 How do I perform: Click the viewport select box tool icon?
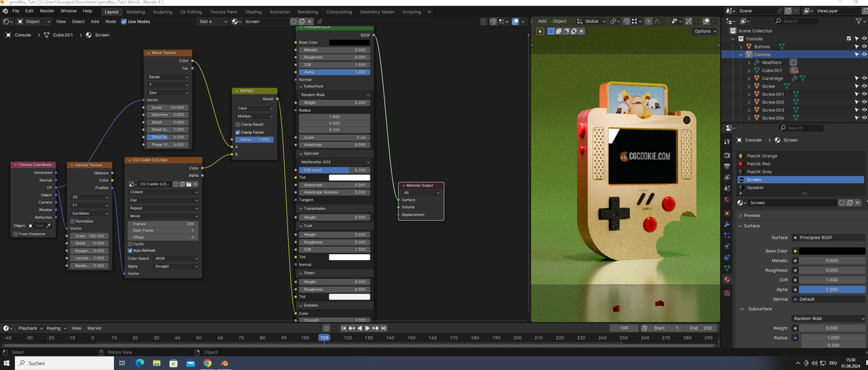[540, 31]
